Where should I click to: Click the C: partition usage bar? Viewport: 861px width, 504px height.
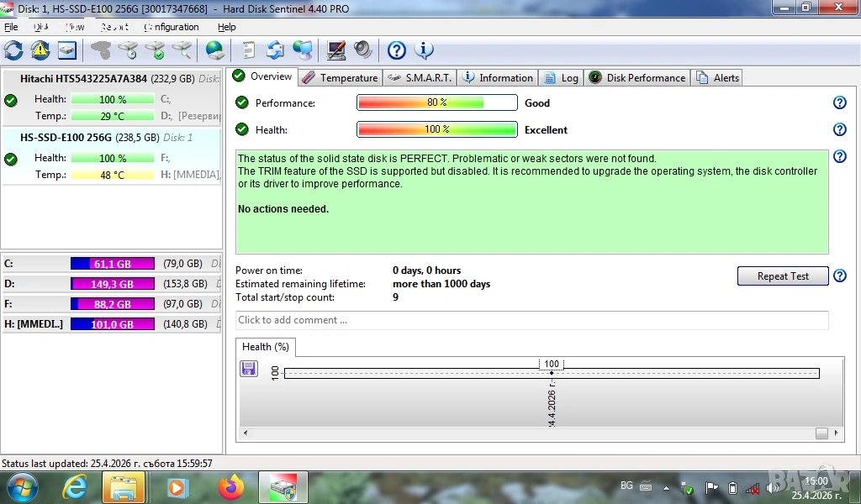(112, 264)
